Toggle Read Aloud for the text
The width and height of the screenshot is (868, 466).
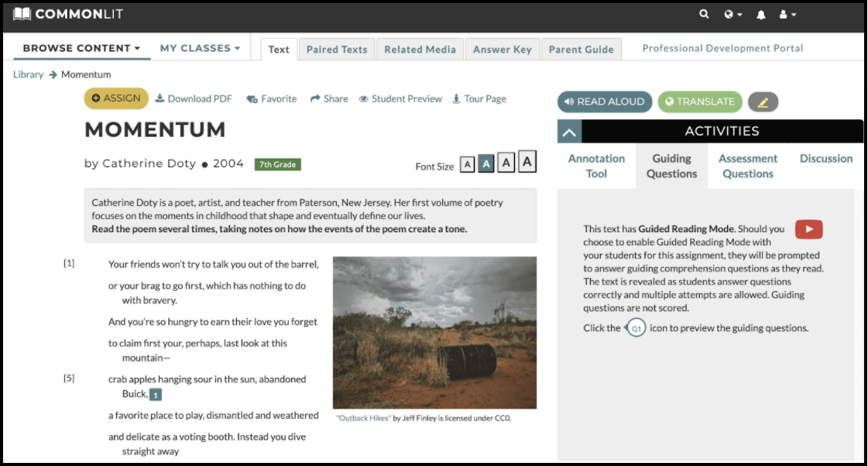pos(604,101)
